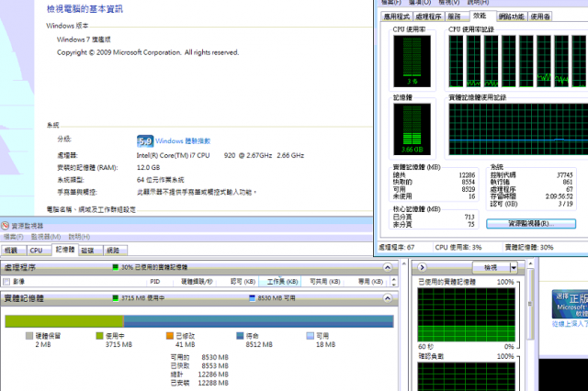This screenshot has width=588, height=391.
Task: Collapse the 處理程序 section with its chevron
Action: pyautogui.click(x=388, y=267)
